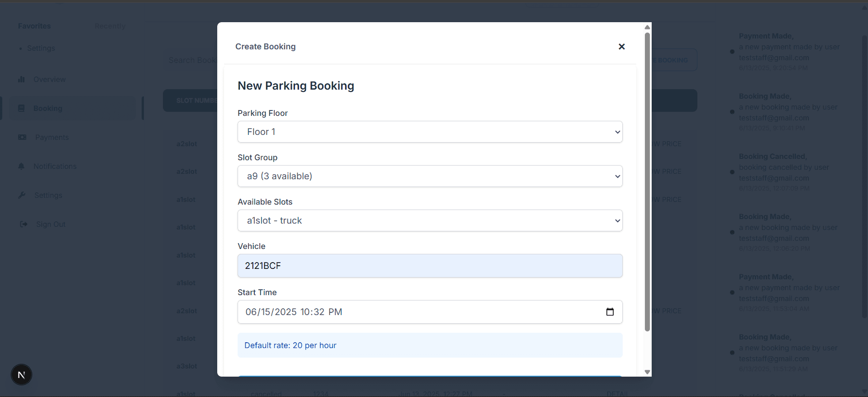
Task: Click Sign Out in the sidebar
Action: 51,224
